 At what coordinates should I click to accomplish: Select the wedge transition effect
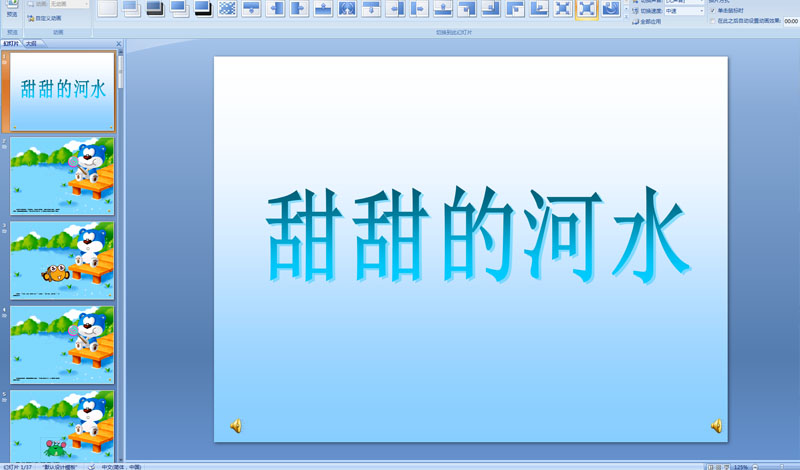(347, 8)
